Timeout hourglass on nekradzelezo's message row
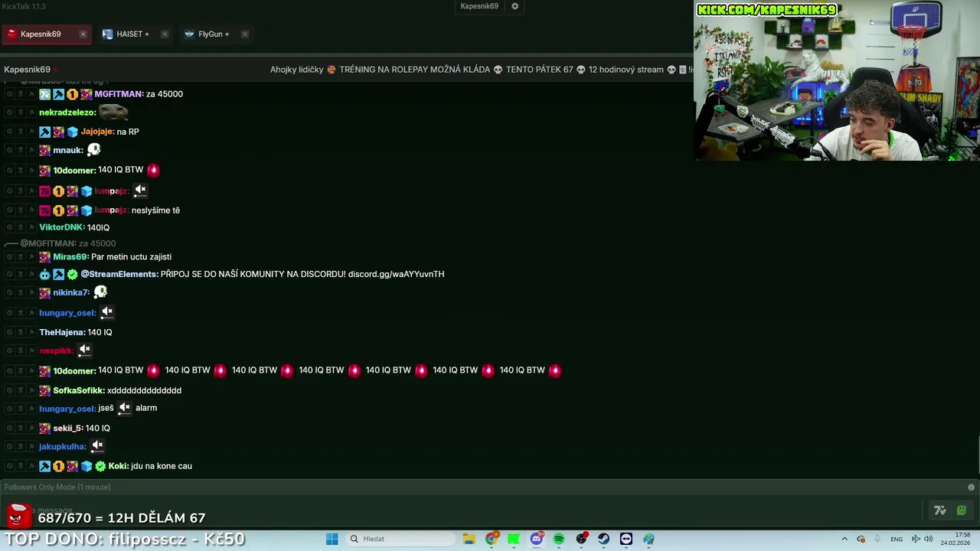Image resolution: width=980 pixels, height=551 pixels. pos(21,112)
